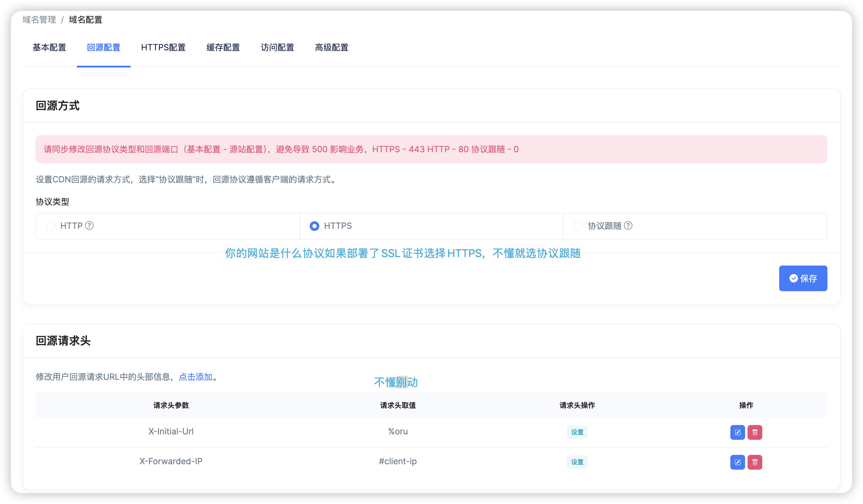Switch to the 高级配置 tab
The width and height of the screenshot is (863, 504).
(x=331, y=48)
